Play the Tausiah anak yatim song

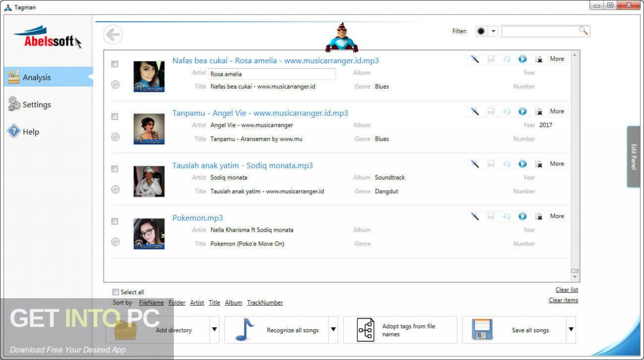pyautogui.click(x=523, y=164)
